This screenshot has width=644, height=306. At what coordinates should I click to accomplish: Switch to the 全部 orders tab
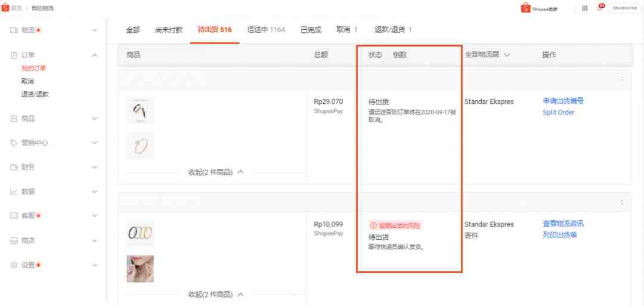(133, 30)
